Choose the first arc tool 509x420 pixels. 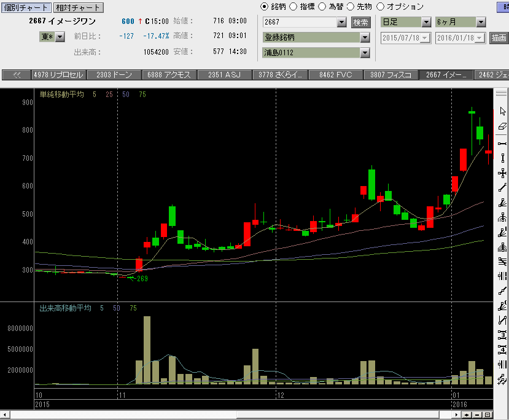tap(502, 217)
